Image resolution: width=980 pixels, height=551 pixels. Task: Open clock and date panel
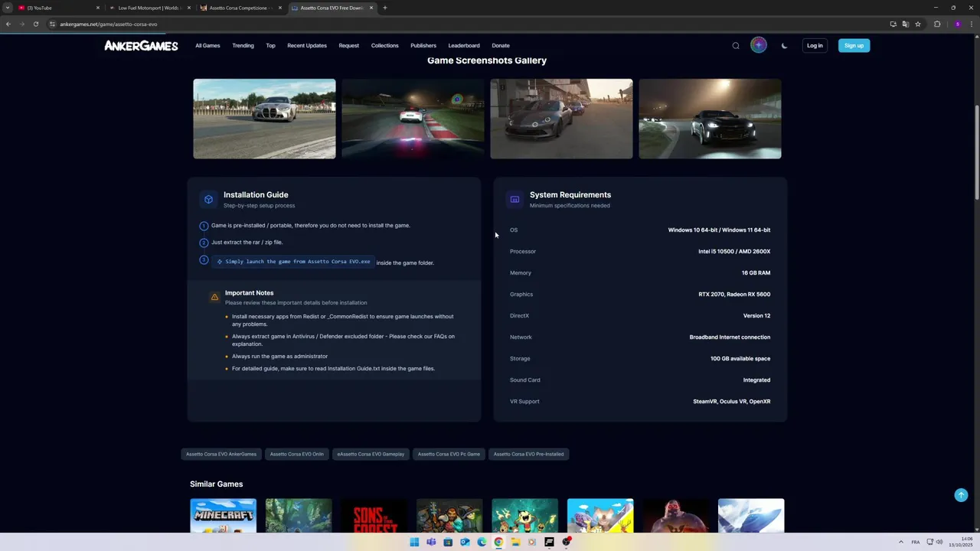pos(960,542)
